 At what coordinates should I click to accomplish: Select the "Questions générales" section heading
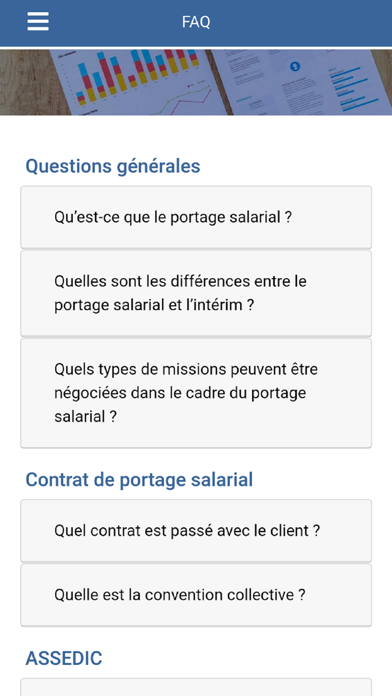point(113,166)
